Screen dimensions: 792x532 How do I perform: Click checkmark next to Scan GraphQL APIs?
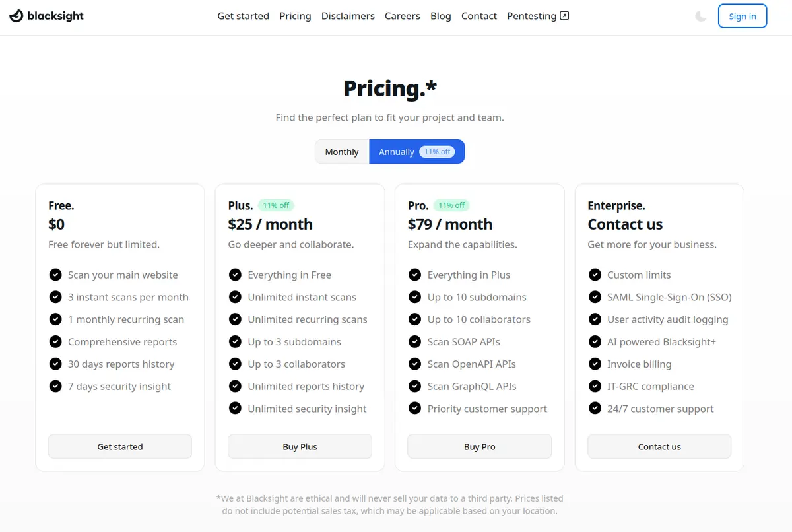click(x=414, y=386)
